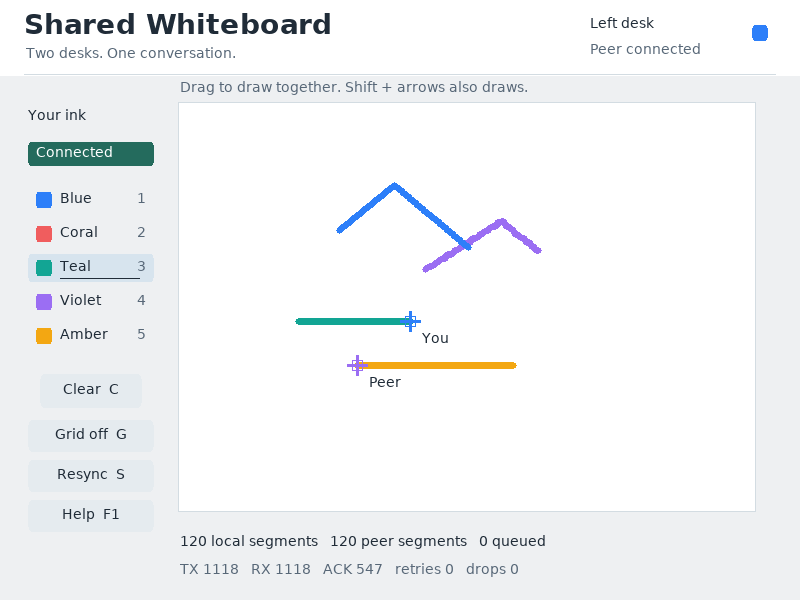Viewport: 800px width, 600px height.
Task: Click the violet mountain stroke peak
Action: pos(502,222)
